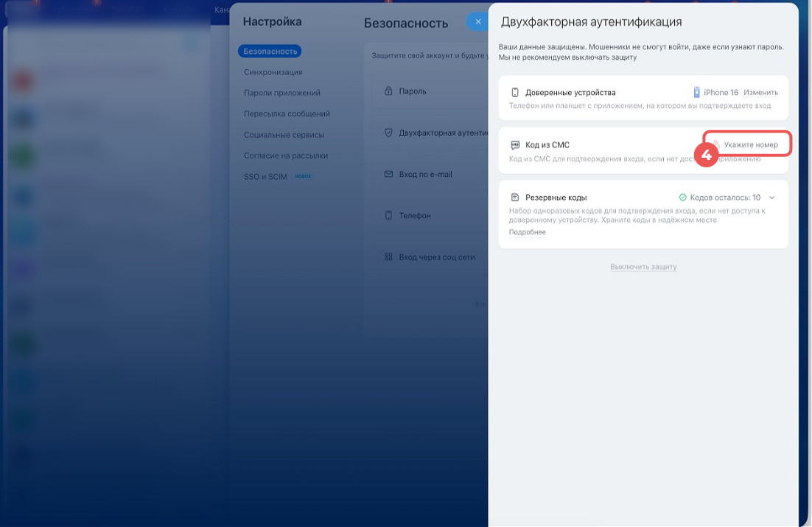Screen dimensions: 812x527
Task: Click the Доверенные устройства device icon
Action: pos(515,93)
